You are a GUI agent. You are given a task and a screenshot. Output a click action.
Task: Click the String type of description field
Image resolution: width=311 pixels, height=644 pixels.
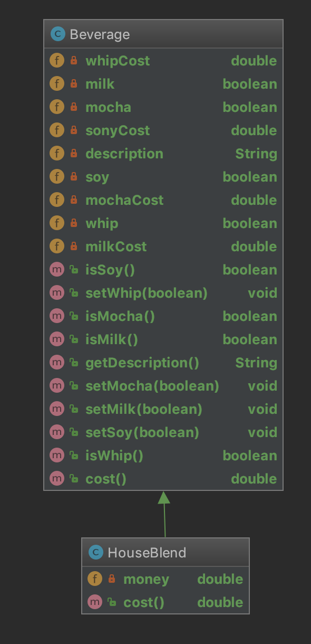tap(256, 154)
